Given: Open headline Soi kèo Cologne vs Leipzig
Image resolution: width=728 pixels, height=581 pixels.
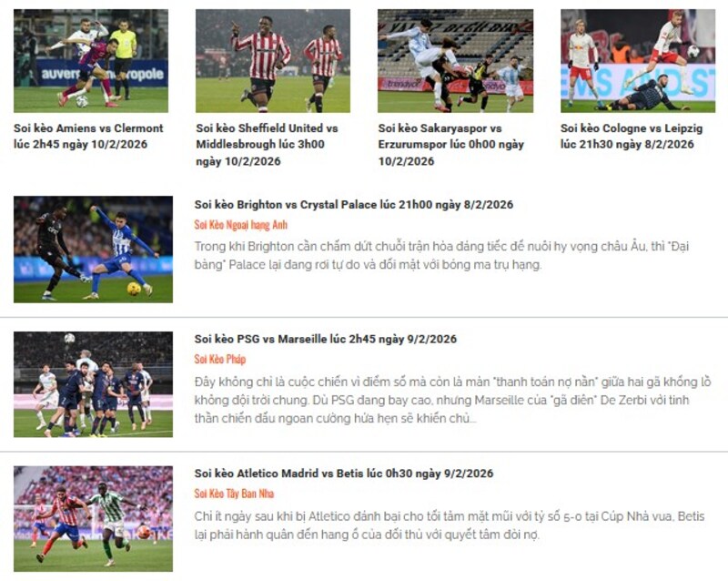Looking at the screenshot, I should pos(632,137).
